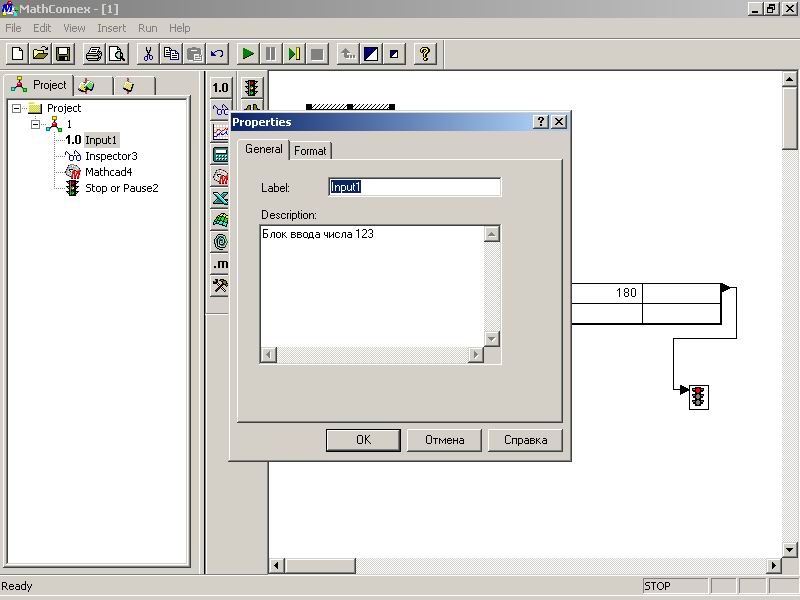Click the Cut scissors icon
This screenshot has height=600, width=800.
[x=148, y=54]
